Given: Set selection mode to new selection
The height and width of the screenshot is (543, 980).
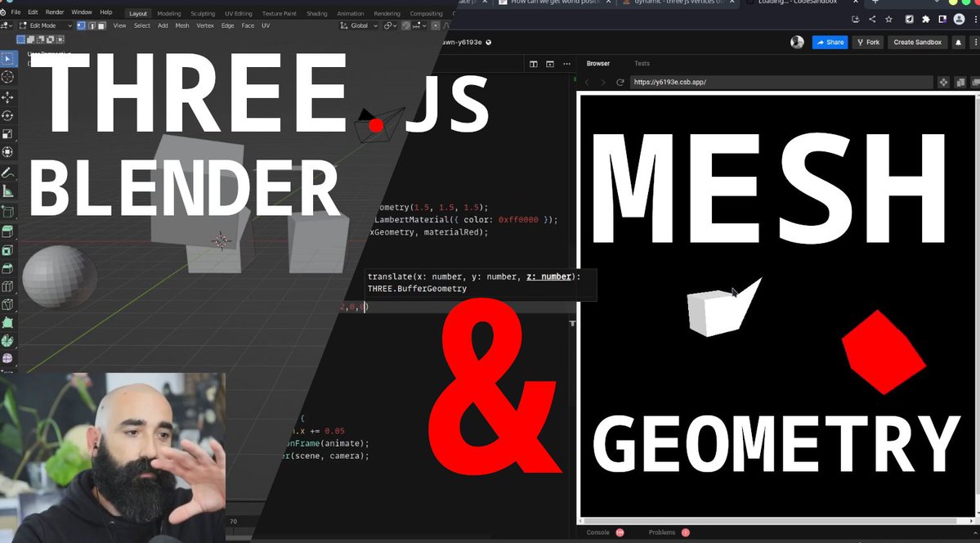Looking at the screenshot, I should [x=20, y=39].
